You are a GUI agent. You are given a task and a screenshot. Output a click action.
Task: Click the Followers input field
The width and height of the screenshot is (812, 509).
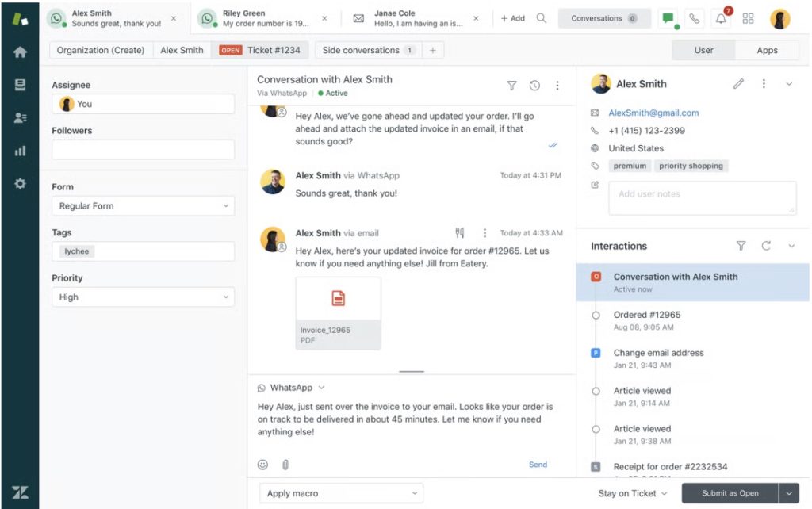(143, 149)
